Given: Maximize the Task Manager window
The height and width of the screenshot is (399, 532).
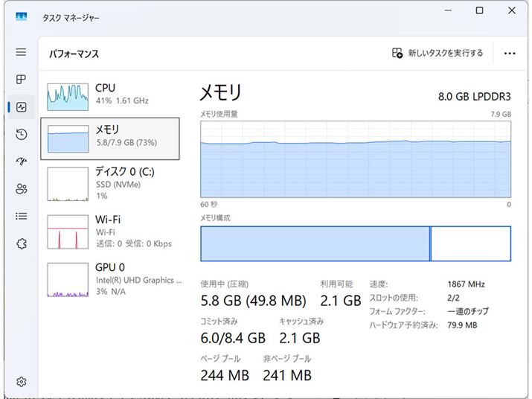Looking at the screenshot, I should [x=479, y=10].
